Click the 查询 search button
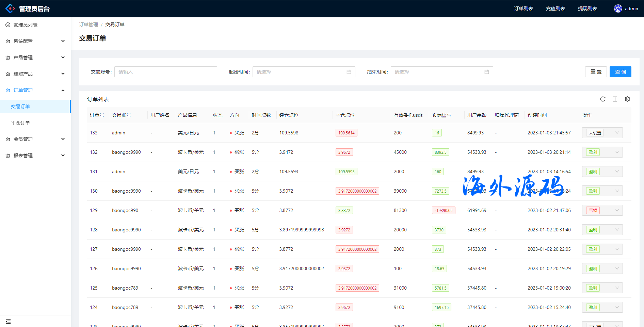 click(x=620, y=72)
